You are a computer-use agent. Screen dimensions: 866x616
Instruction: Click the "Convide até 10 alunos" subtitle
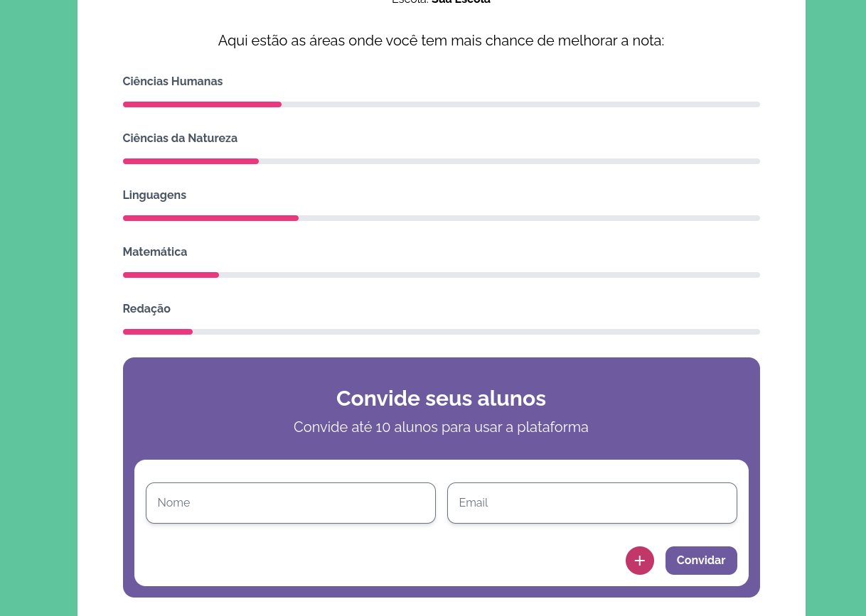441,428
